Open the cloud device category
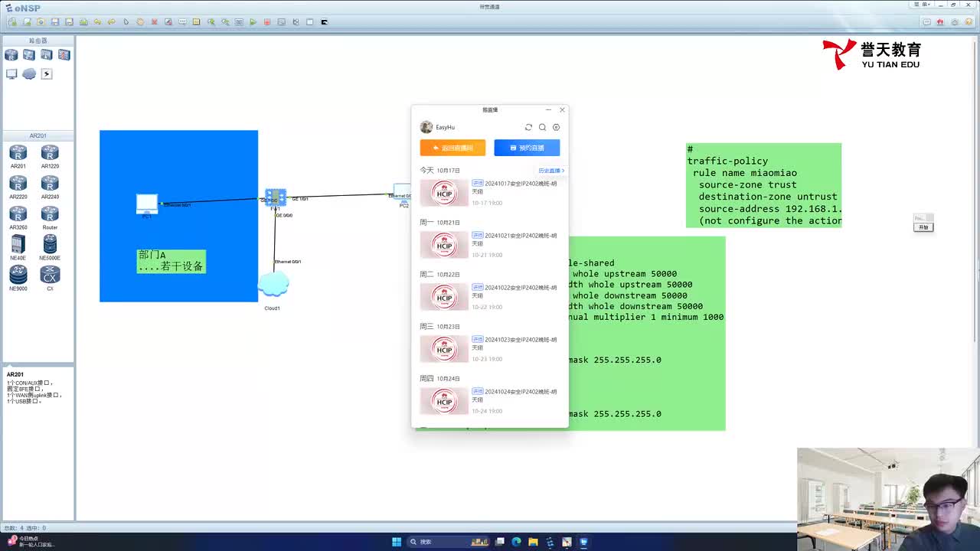The width and height of the screenshot is (980, 551). tap(28, 74)
